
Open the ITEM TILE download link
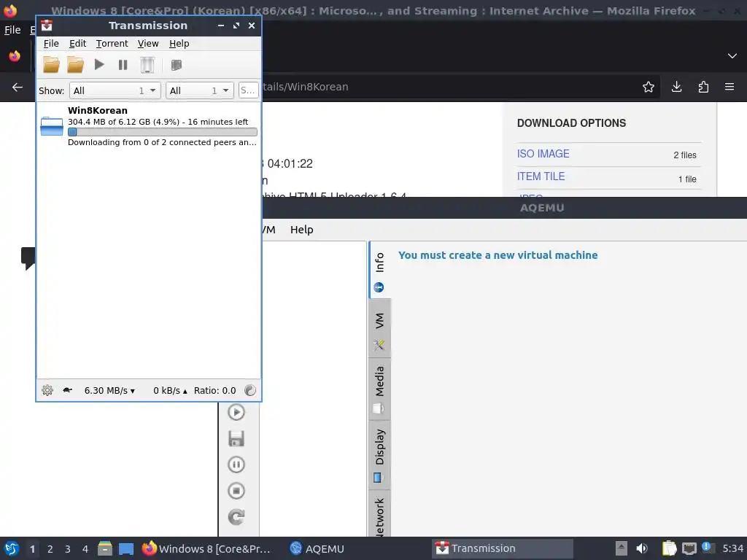541,176
